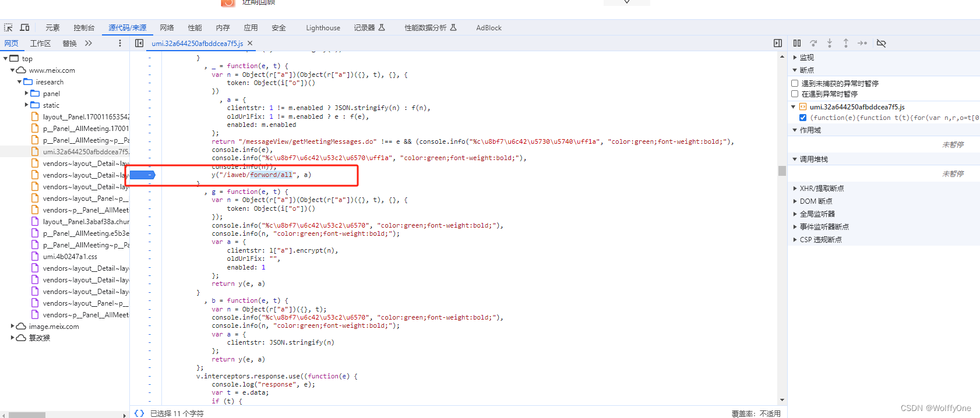Expand the panel folder

[26, 94]
